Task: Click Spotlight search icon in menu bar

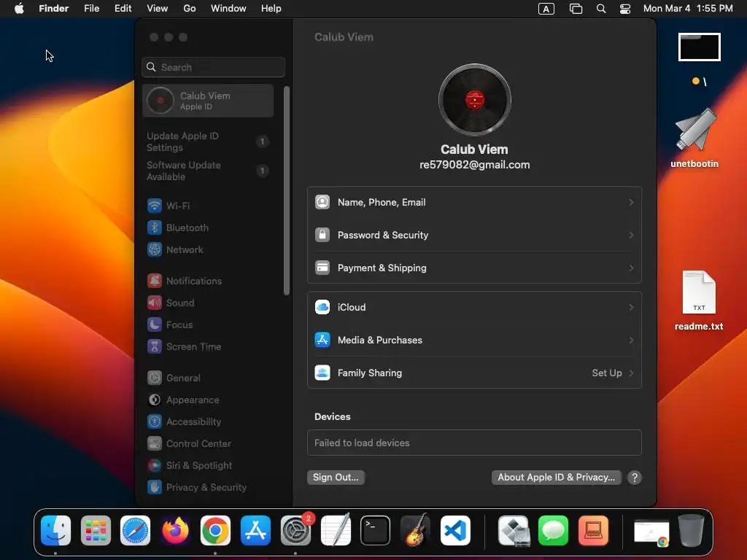Action: pyautogui.click(x=601, y=9)
